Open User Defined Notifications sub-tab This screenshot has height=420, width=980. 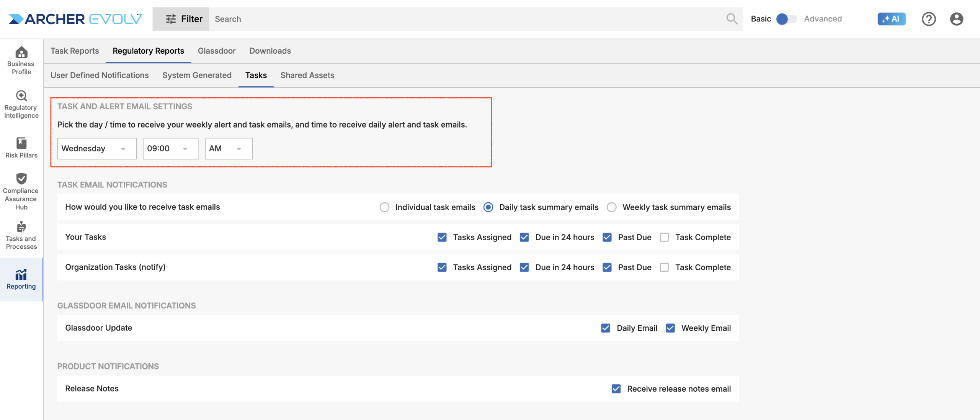100,75
